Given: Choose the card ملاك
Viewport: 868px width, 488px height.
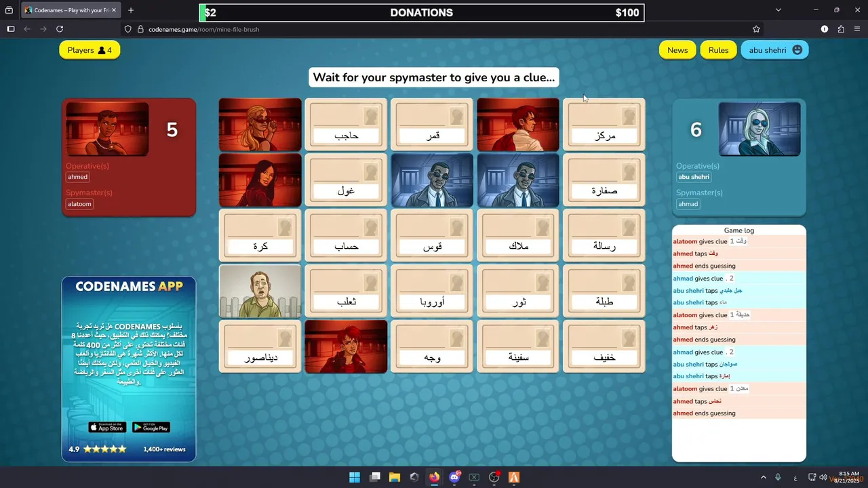Looking at the screenshot, I should pyautogui.click(x=518, y=235).
